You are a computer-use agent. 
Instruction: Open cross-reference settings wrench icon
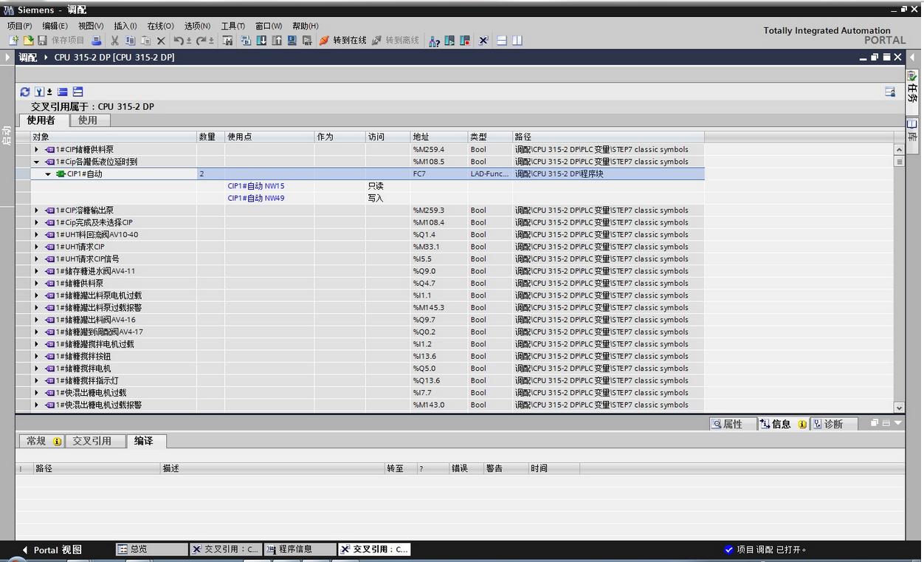(40, 92)
